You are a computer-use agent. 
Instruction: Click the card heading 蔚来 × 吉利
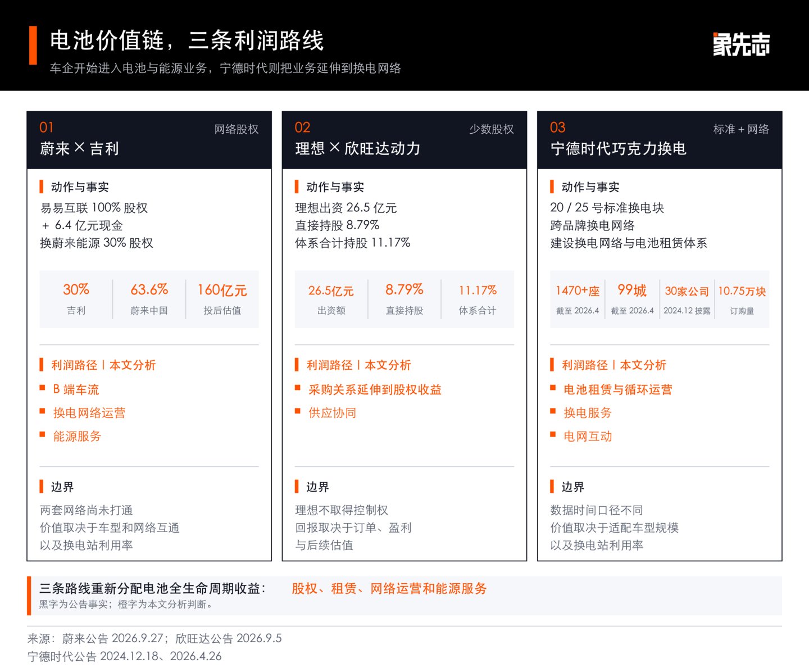[x=79, y=148]
